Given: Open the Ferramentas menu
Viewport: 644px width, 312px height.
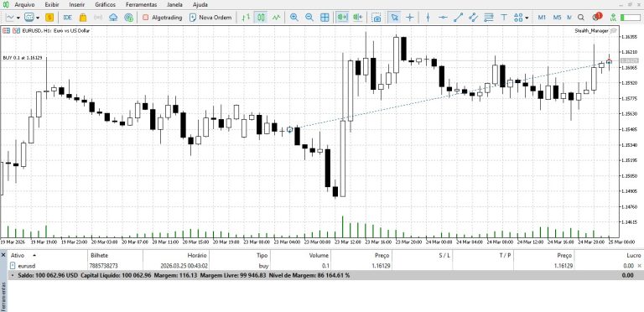Looking at the screenshot, I should (141, 5).
